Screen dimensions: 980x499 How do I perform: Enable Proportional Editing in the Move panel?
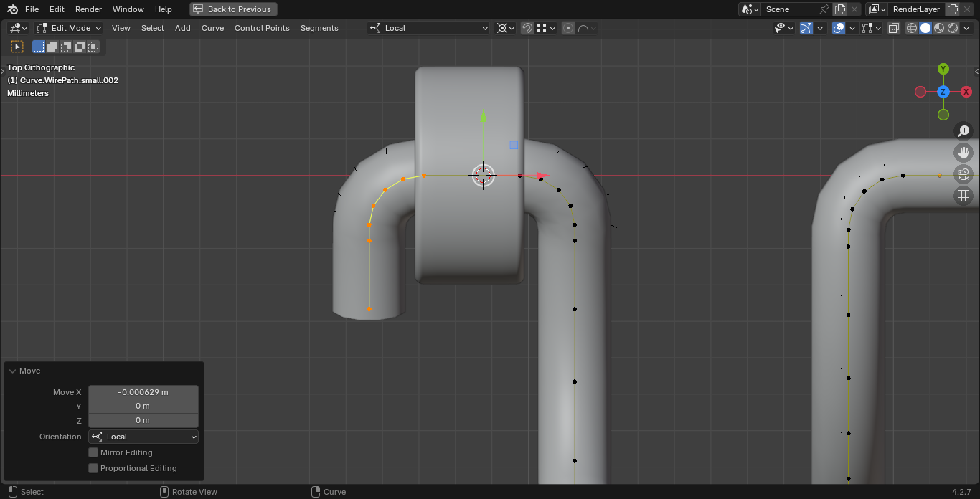pos(93,468)
